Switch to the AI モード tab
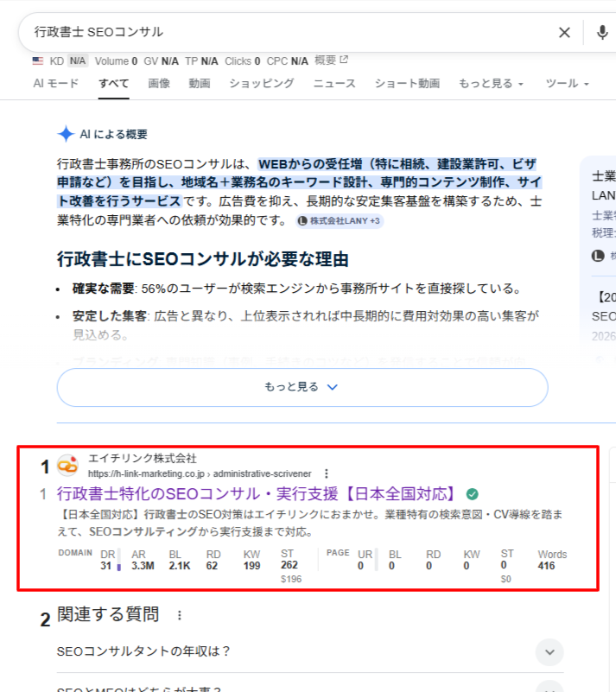 pyautogui.click(x=55, y=83)
